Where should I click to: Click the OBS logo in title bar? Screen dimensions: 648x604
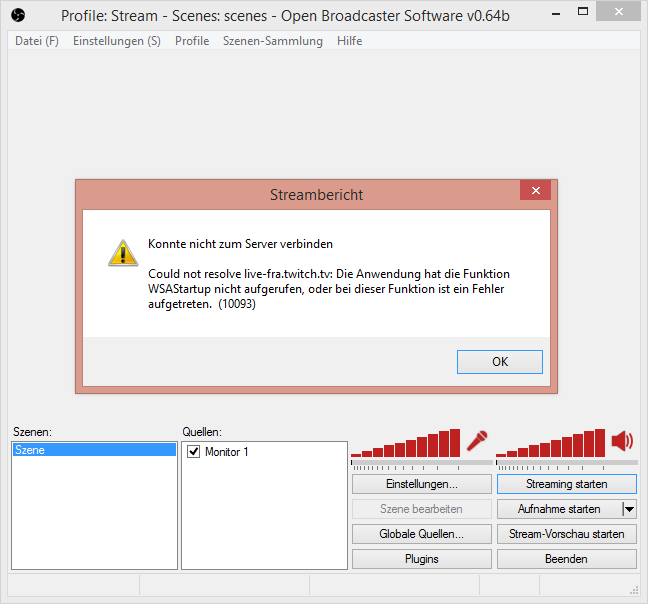click(18, 15)
